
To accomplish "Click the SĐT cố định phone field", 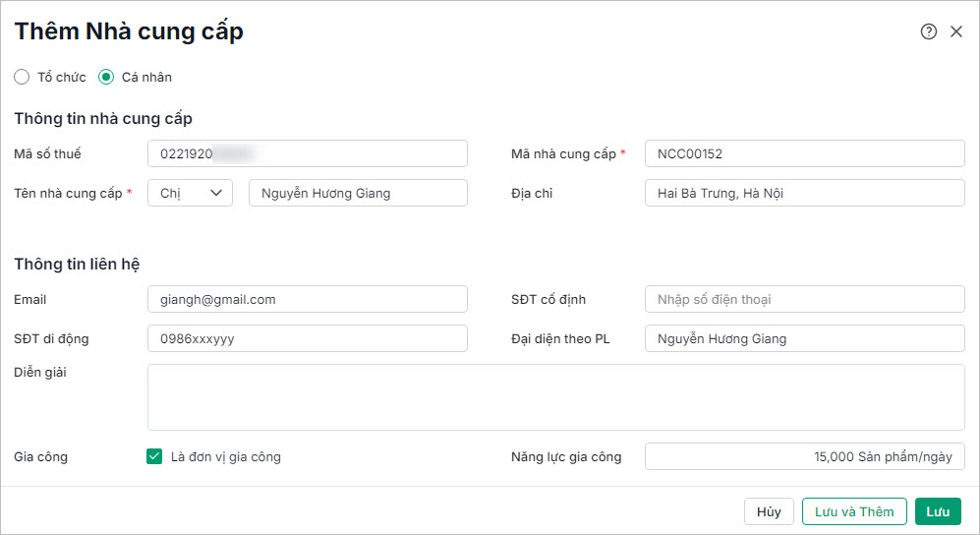I will pos(804,299).
